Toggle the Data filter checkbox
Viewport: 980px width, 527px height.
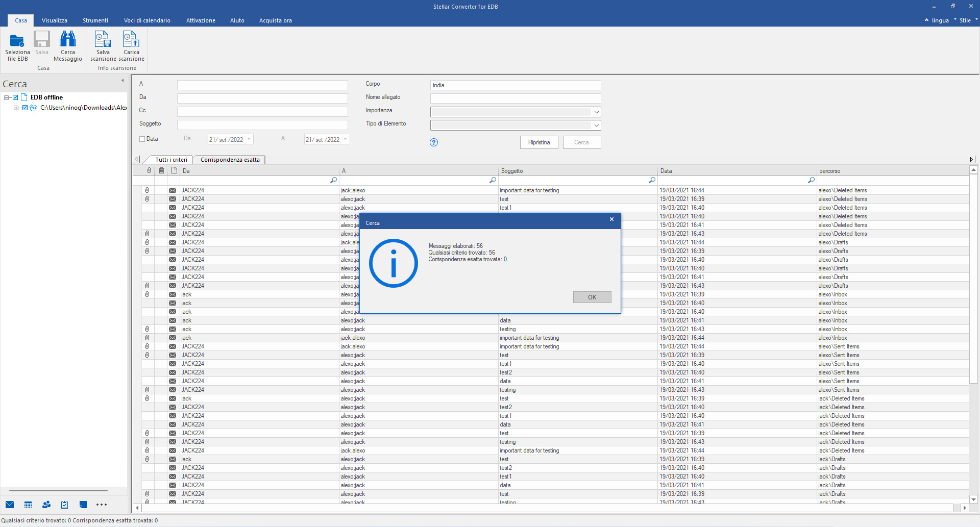(142, 139)
